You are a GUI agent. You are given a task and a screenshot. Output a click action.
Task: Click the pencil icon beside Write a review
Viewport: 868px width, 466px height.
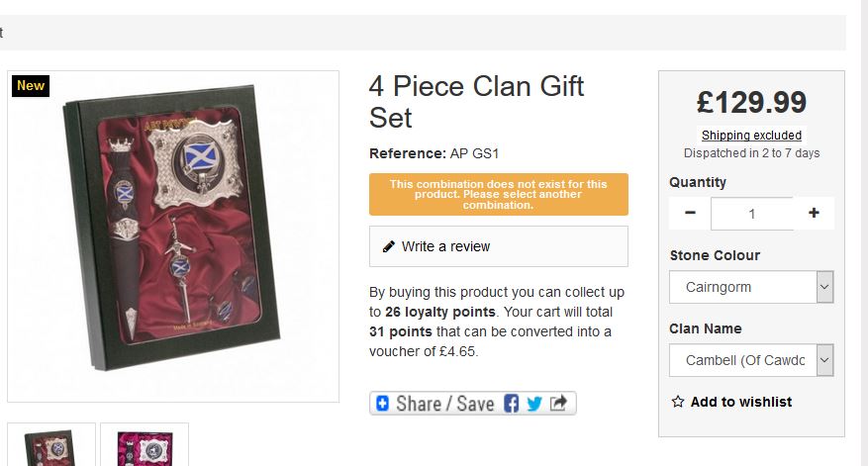(x=389, y=246)
